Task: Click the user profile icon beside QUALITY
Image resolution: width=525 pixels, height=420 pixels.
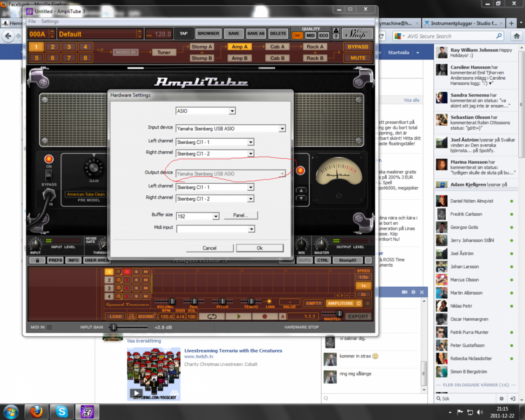Action: click(x=336, y=31)
